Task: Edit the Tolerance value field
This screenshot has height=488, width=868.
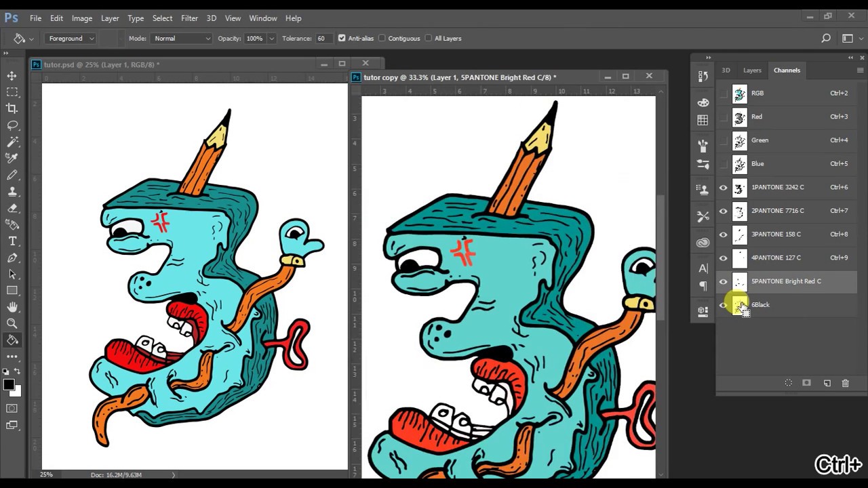Action: 324,39
